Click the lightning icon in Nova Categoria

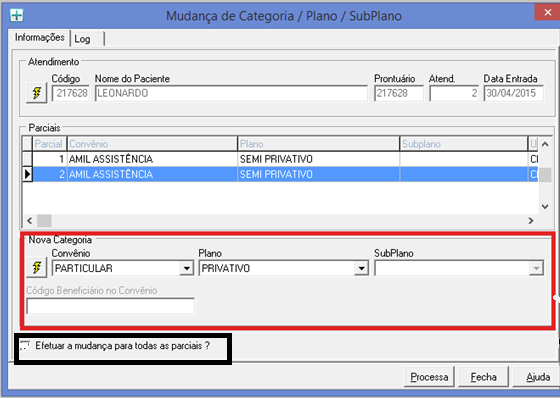[x=37, y=268]
